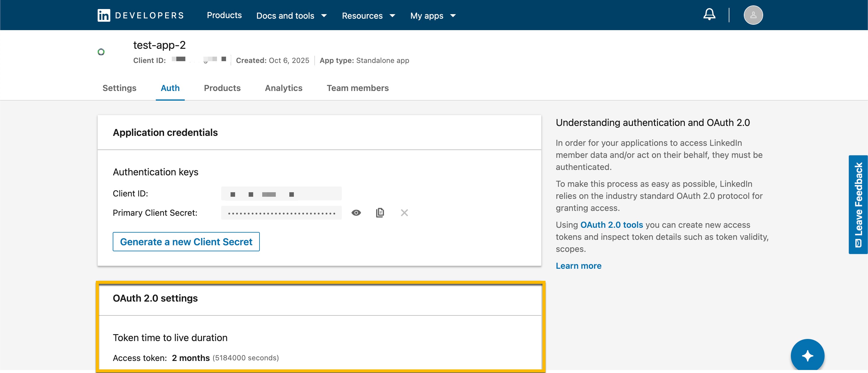Open the sparkle assistant button
Image resolution: width=868 pixels, height=373 pixels.
(807, 355)
